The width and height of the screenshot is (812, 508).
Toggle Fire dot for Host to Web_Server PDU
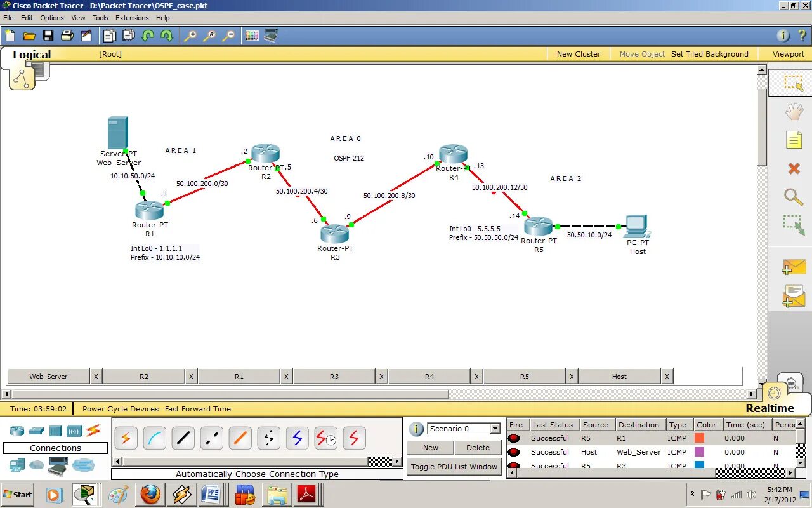514,452
